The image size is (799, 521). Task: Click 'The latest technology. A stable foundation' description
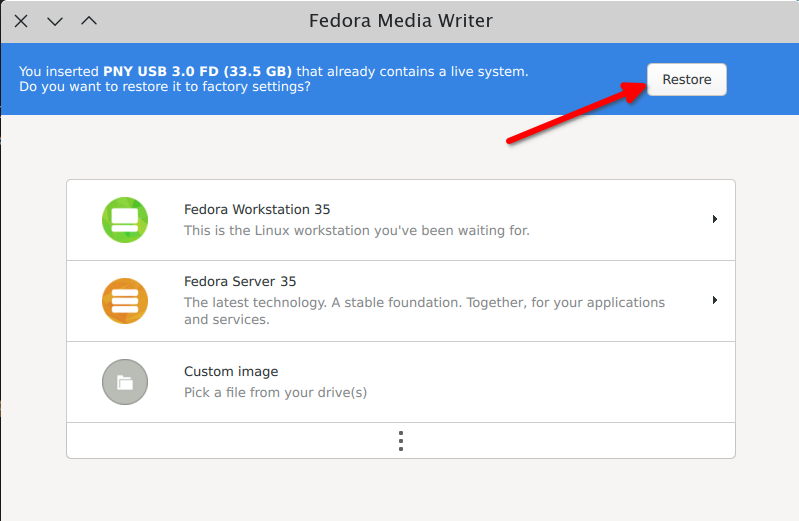tap(424, 310)
